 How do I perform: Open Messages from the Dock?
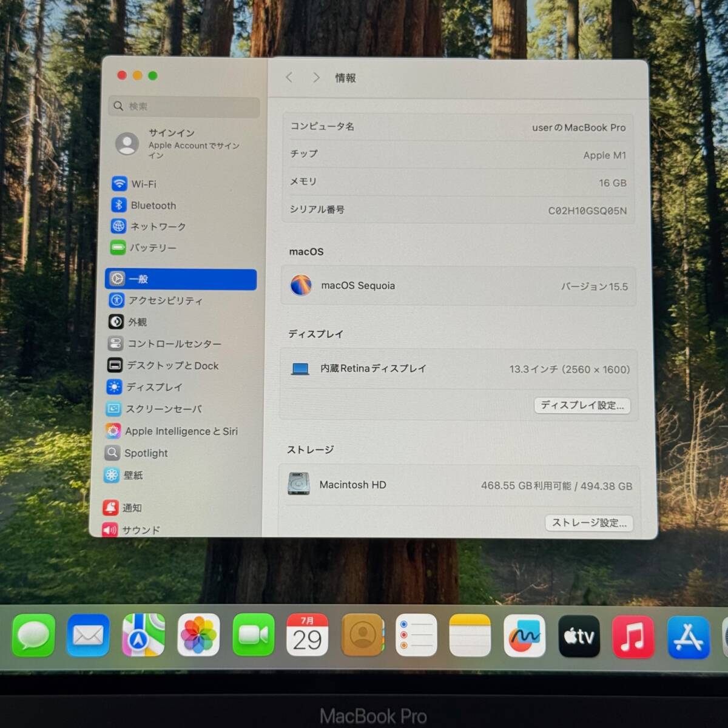33,635
